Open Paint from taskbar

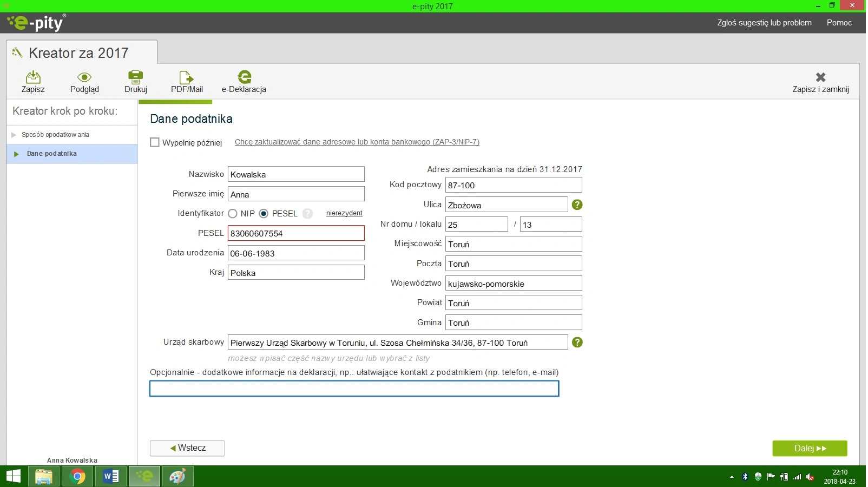177,476
